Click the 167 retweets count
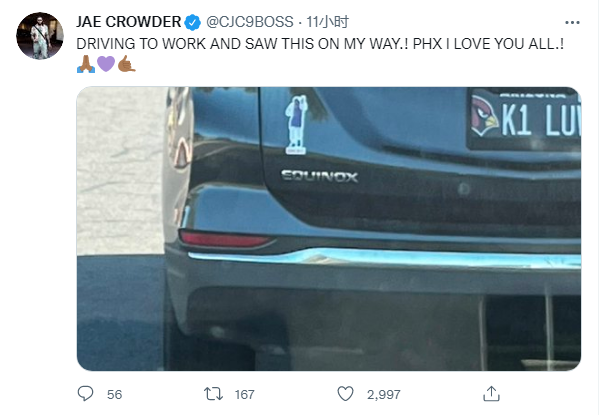 click(244, 395)
